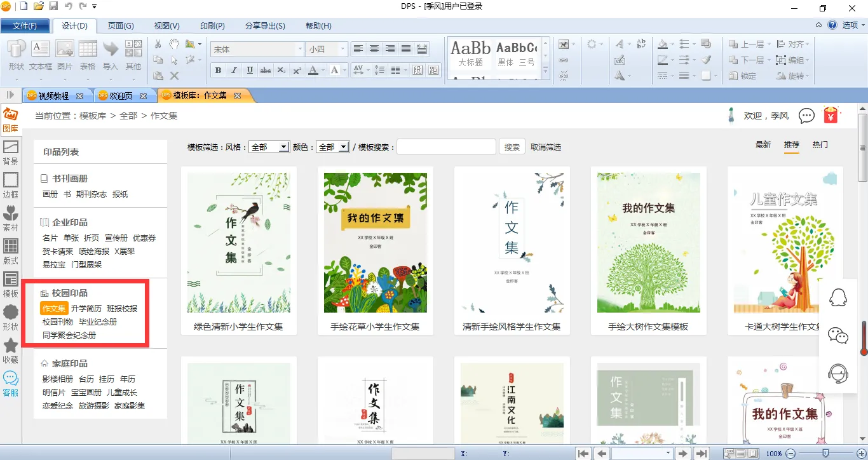Insert a 文本框 from the ribbon
This screenshot has width=868, height=460.
coord(41,55)
